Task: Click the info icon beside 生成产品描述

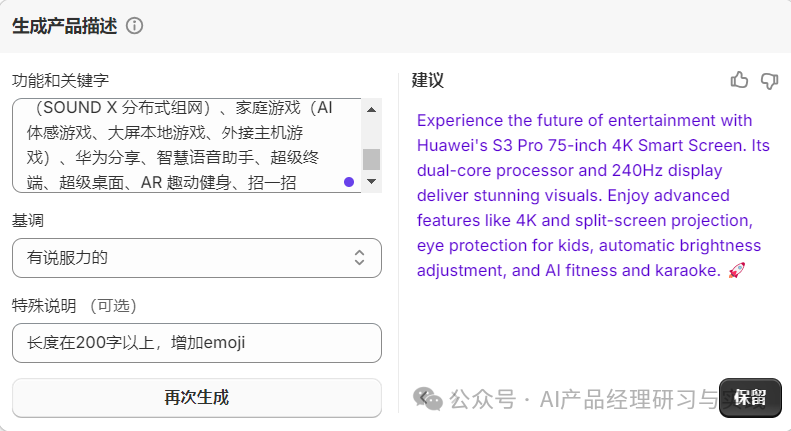Action: coord(135,26)
